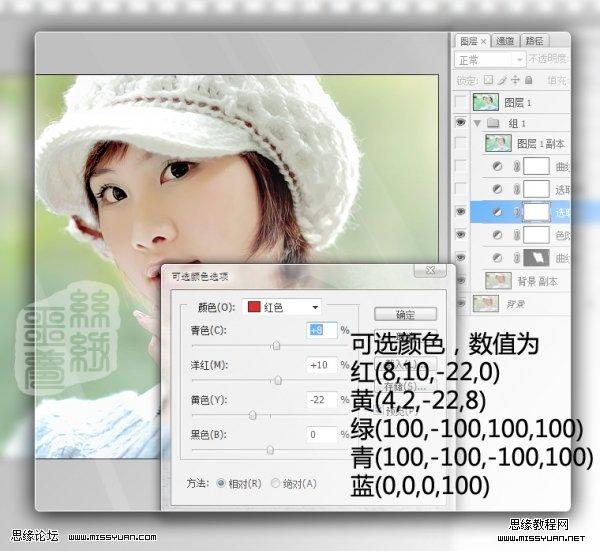Image resolution: width=600 pixels, height=551 pixels.
Task: Click the lock position move icon
Action: coord(516,79)
